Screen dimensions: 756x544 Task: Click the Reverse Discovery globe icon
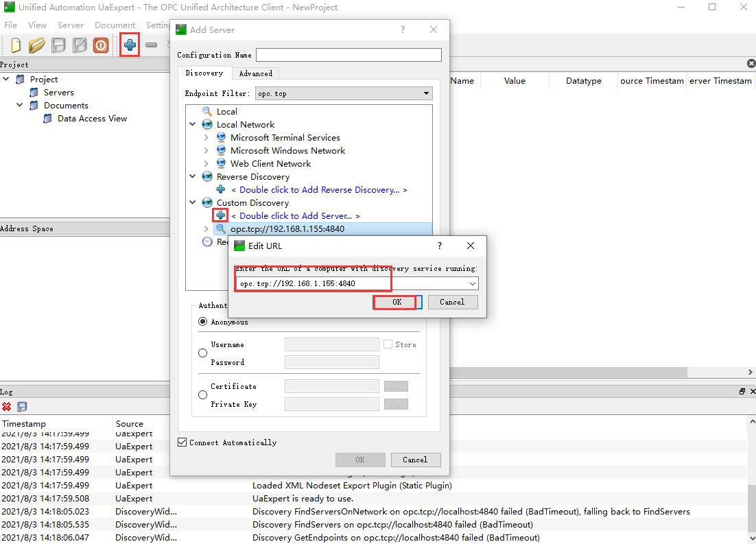[207, 176]
